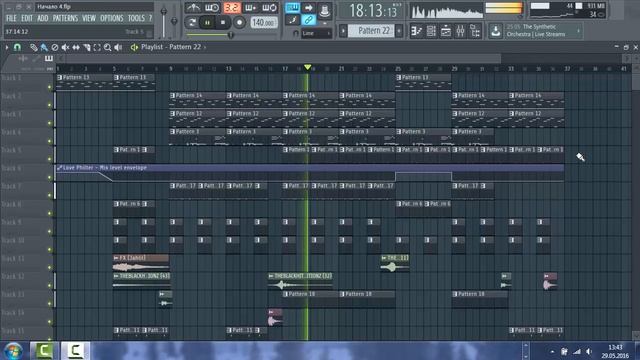Select the Zoom magnifier tool

(x=108, y=48)
